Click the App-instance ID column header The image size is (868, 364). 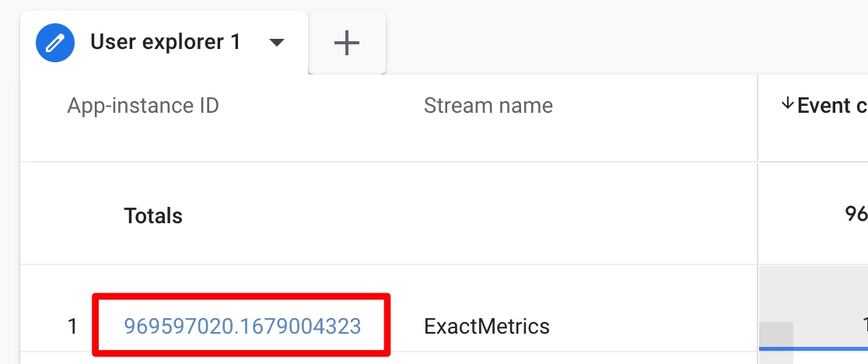coord(143,105)
